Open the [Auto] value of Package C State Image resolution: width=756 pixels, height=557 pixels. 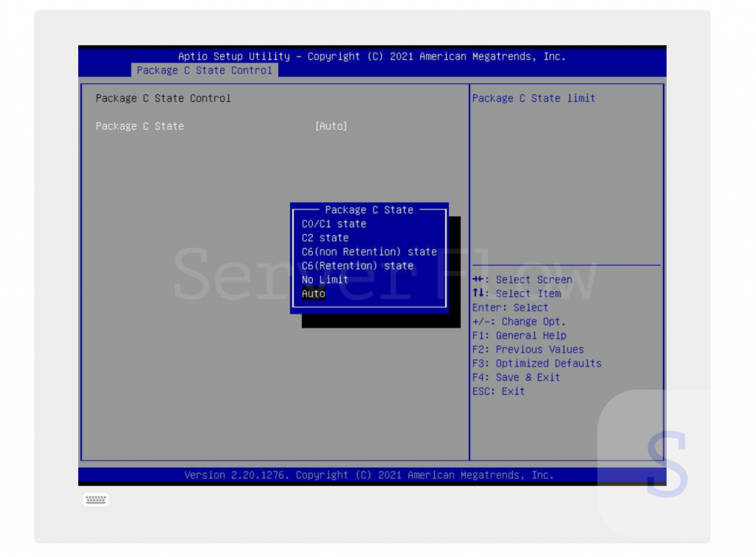pyautogui.click(x=331, y=126)
